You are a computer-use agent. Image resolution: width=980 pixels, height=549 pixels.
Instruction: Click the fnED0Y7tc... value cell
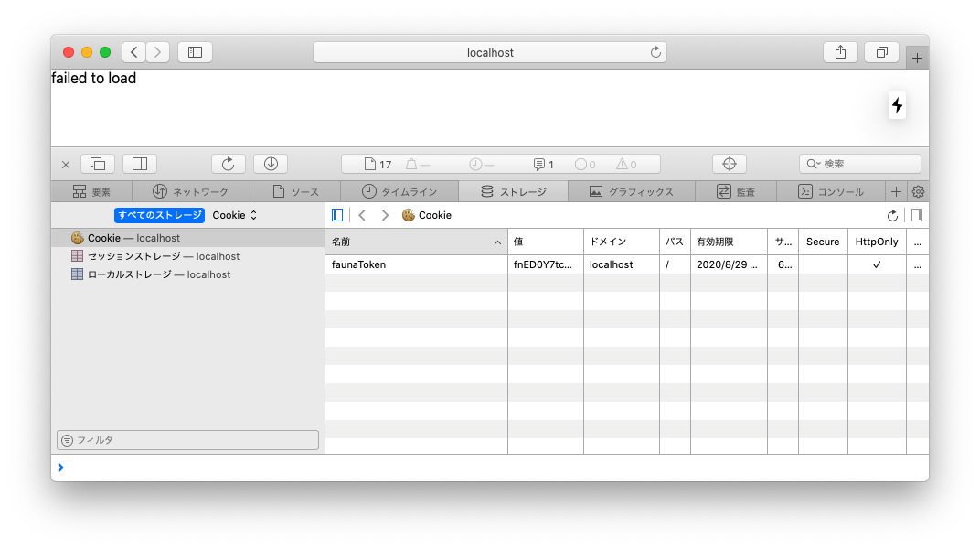546,264
